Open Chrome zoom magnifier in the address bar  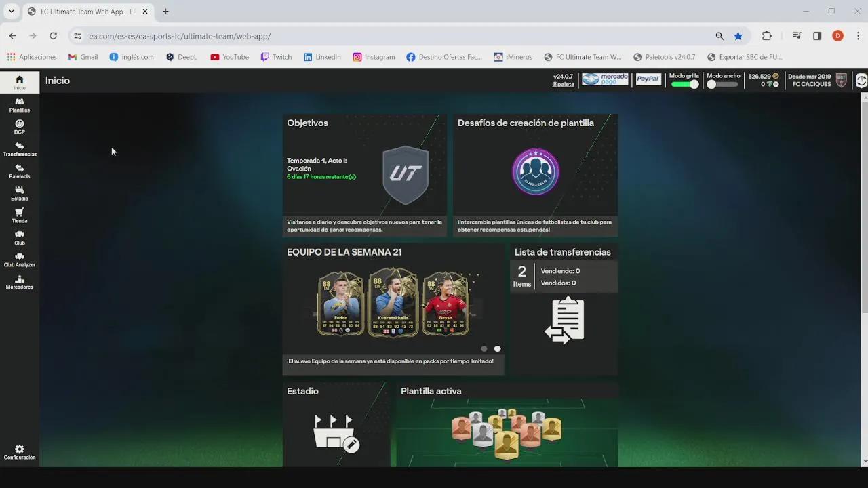[x=719, y=36]
